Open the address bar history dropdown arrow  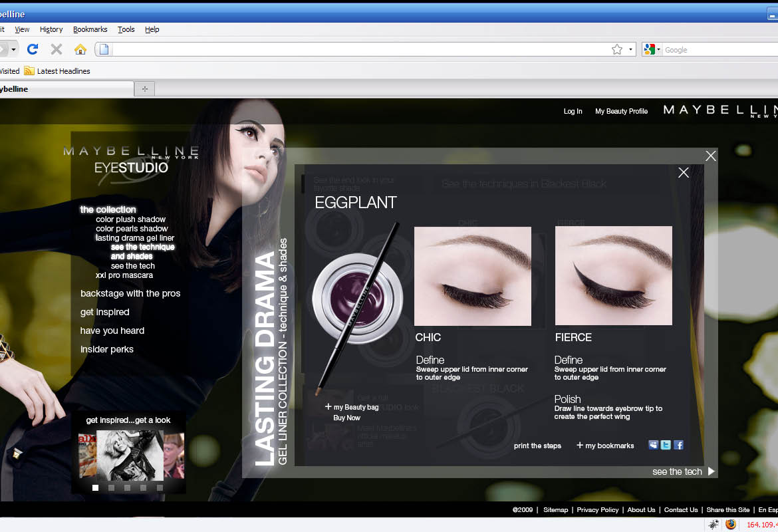click(x=630, y=49)
